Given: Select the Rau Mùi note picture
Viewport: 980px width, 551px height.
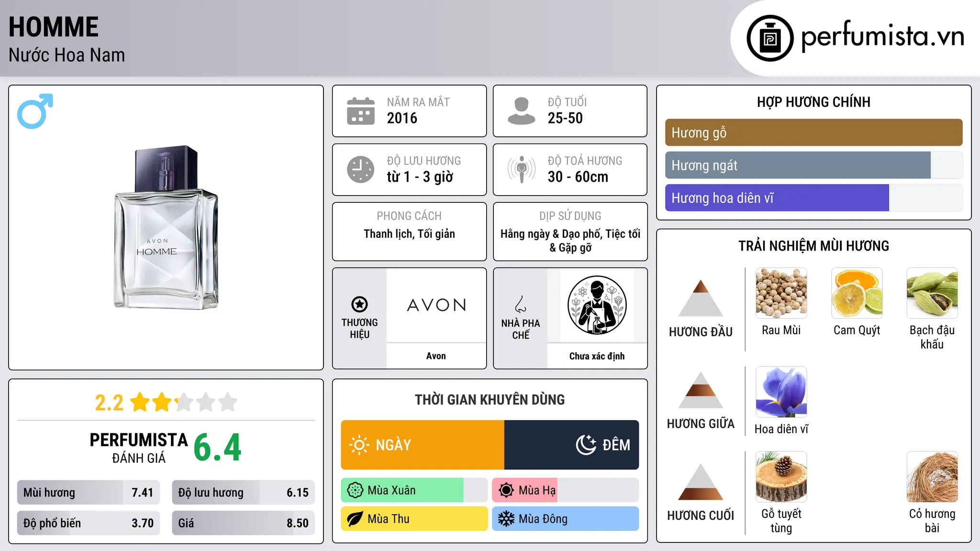Looking at the screenshot, I should click(781, 293).
